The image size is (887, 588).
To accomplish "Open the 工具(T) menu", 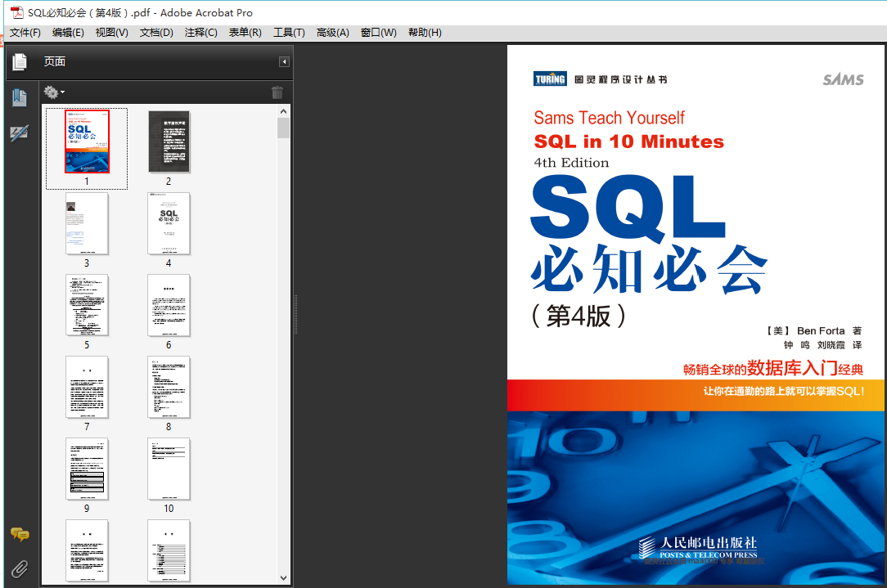I will [289, 33].
